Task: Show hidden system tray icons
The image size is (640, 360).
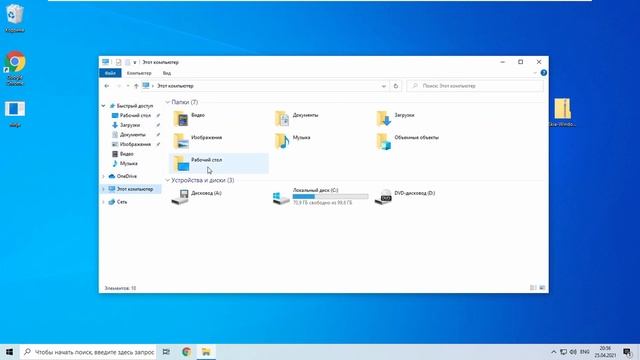Action: point(553,352)
